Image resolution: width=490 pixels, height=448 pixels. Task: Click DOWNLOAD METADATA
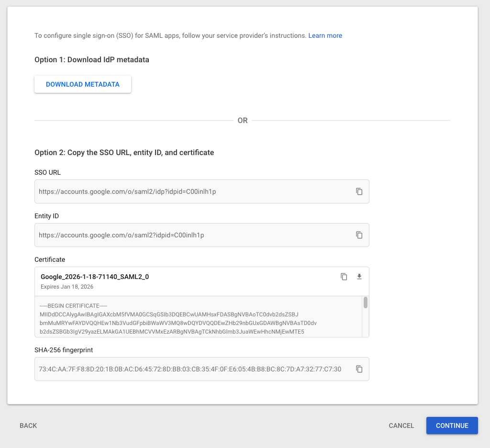pos(82,84)
